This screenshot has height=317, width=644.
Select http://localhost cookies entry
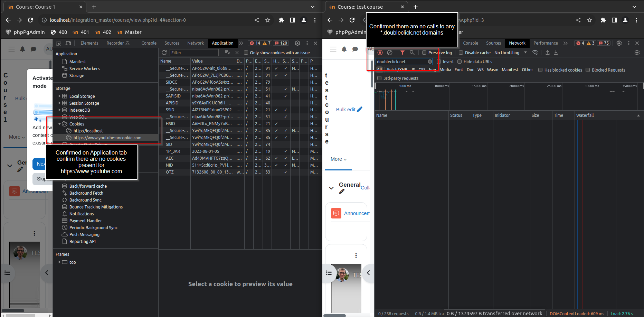pyautogui.click(x=88, y=131)
